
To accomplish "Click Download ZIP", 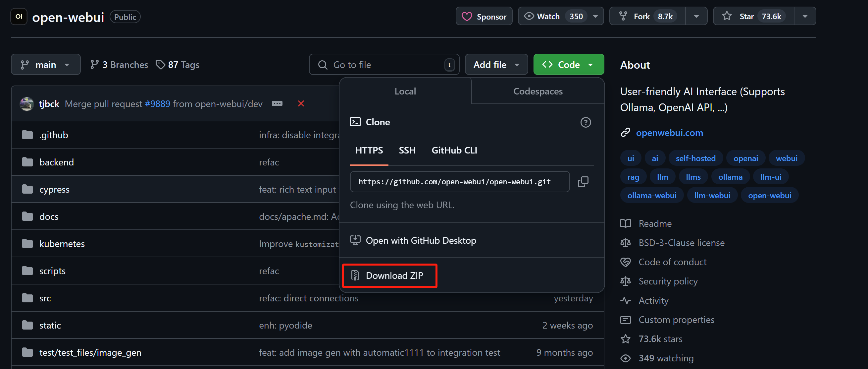I will click(389, 276).
